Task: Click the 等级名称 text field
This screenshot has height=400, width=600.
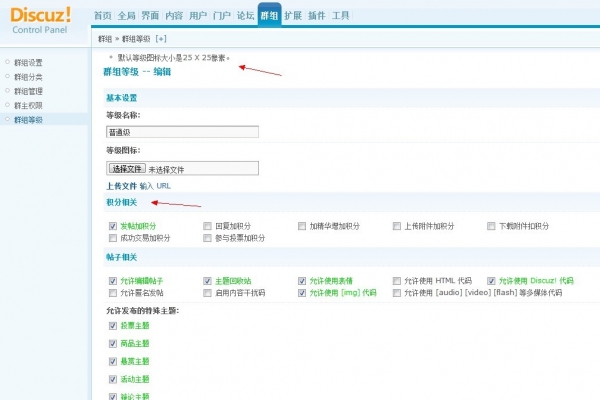Action: coord(182,132)
